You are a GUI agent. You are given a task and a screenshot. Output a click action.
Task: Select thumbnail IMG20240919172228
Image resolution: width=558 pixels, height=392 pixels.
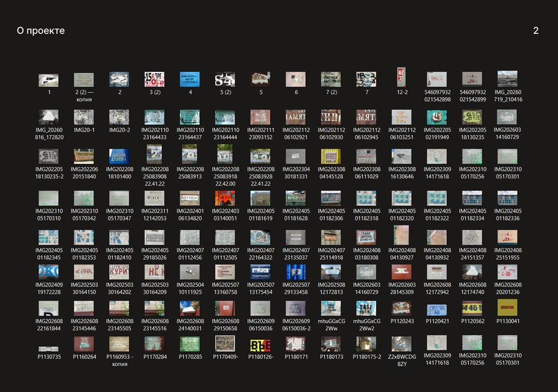click(49, 271)
